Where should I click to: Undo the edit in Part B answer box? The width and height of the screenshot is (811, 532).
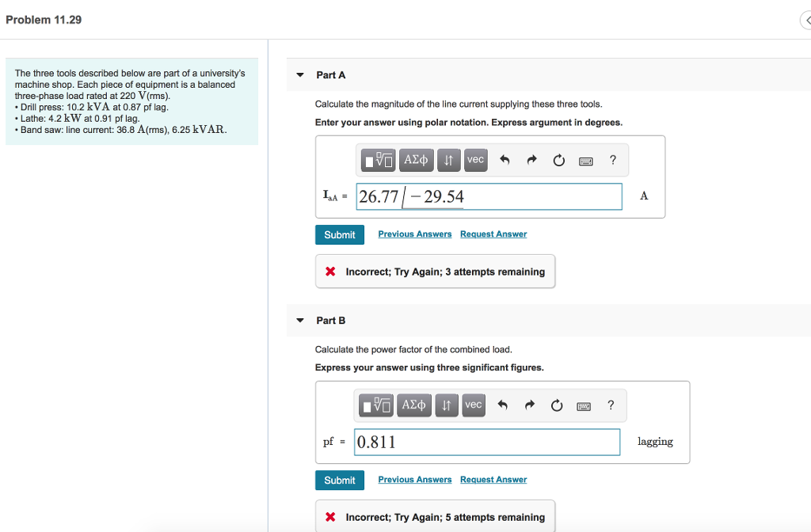pos(502,405)
